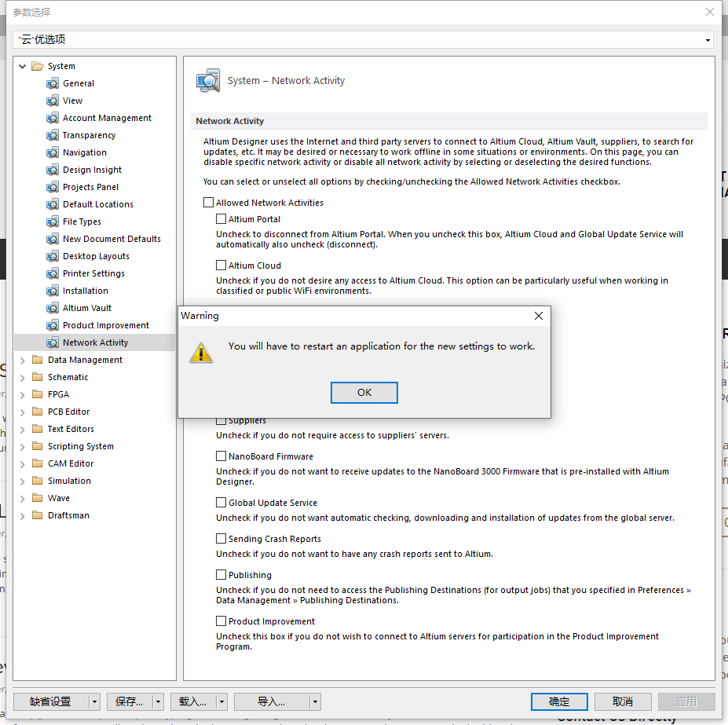Screen dimensions: 728x725
Task: Click the 取消 cancel button
Action: (623, 701)
